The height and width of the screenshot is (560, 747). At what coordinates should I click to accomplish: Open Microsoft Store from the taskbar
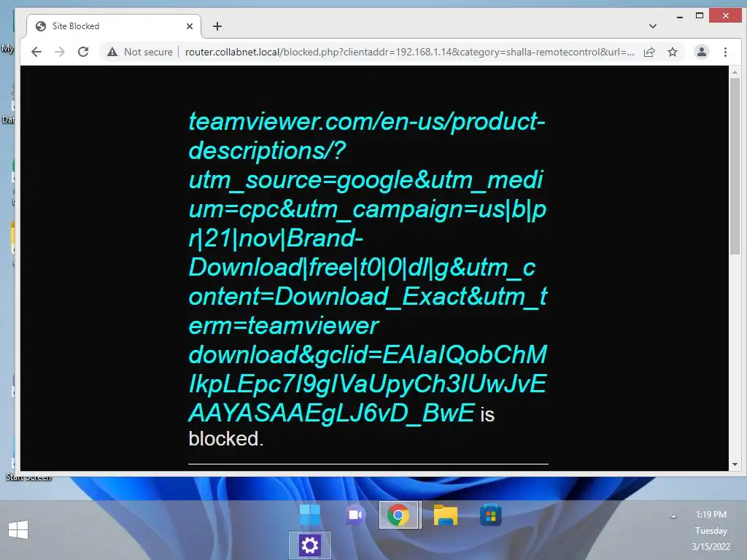(491, 516)
